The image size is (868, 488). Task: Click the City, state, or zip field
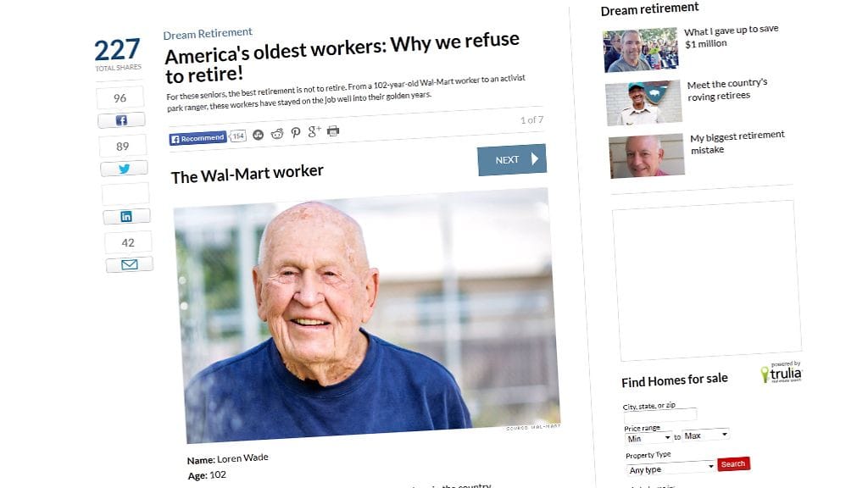tap(659, 415)
